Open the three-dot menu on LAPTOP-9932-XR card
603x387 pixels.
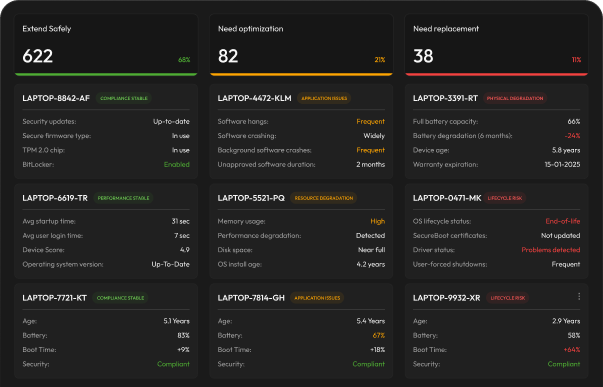click(579, 296)
